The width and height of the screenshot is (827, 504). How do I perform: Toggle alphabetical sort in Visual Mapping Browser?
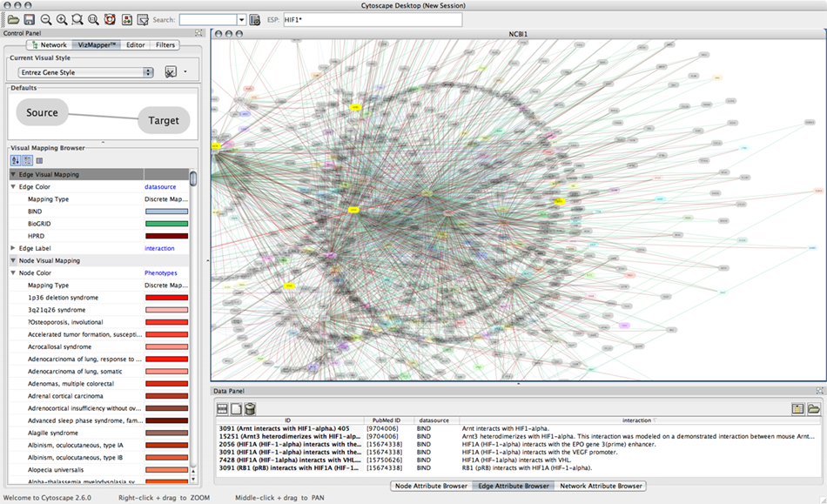(x=14, y=161)
